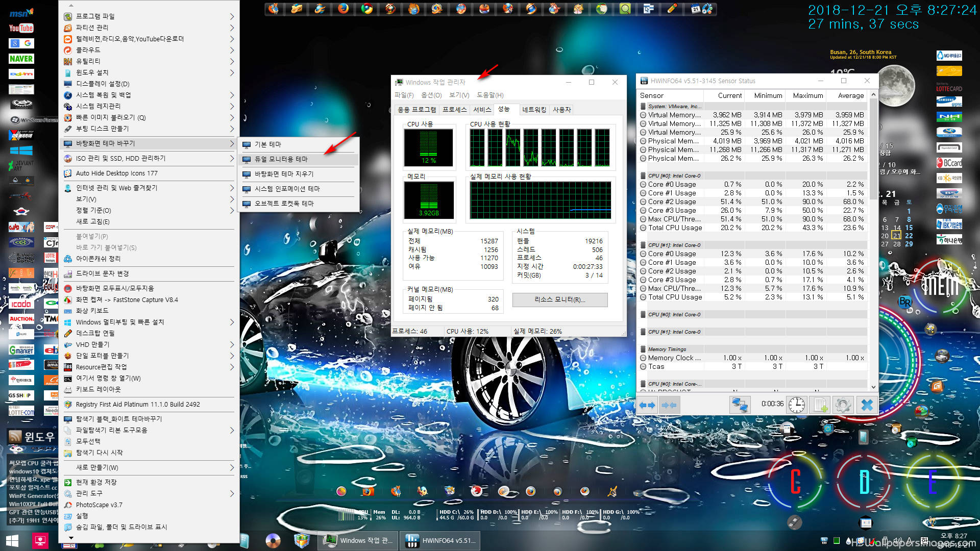This screenshot has height=551, width=980.
Task: Open Chrome from the top dock
Action: [x=367, y=9]
